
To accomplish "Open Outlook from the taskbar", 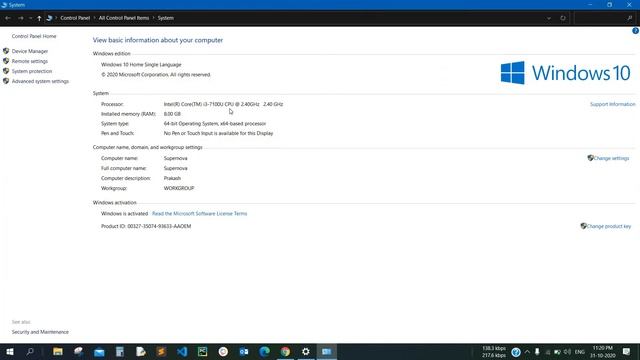I will click(x=244, y=351).
